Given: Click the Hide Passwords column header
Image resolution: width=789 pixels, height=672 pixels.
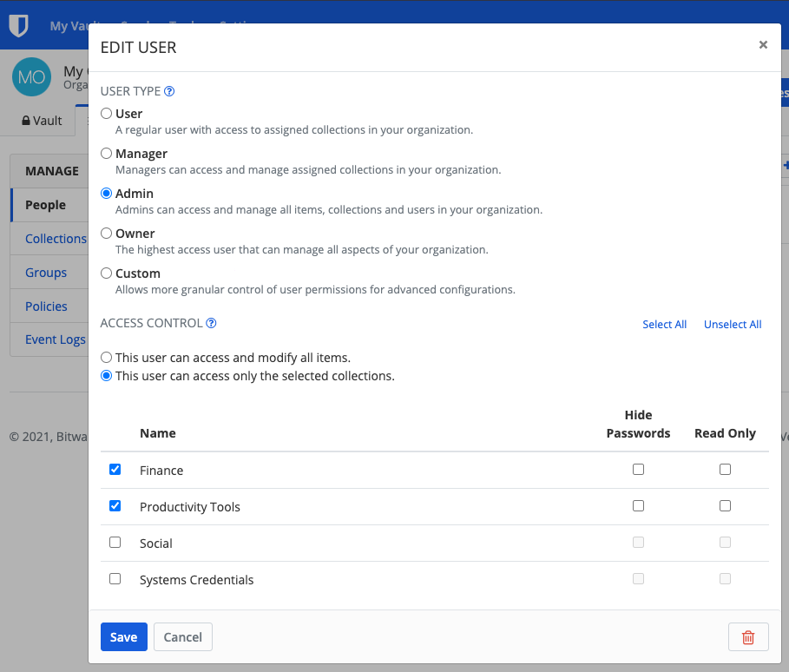Looking at the screenshot, I should [638, 424].
